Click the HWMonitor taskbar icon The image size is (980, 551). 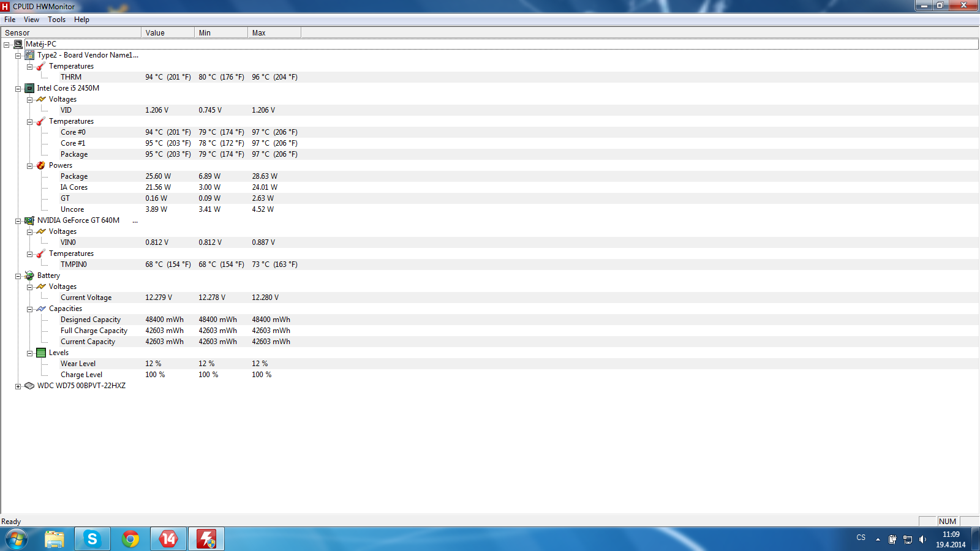coord(206,539)
